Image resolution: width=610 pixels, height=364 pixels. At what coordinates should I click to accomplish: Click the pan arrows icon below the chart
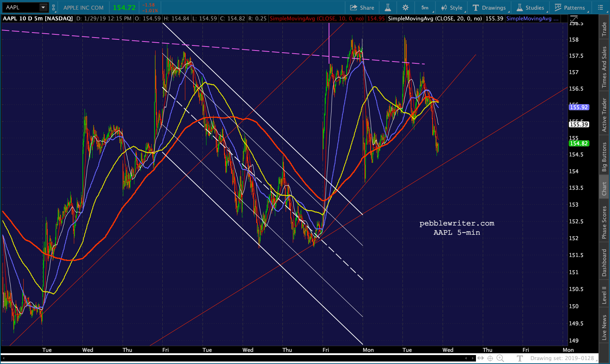coord(480,358)
